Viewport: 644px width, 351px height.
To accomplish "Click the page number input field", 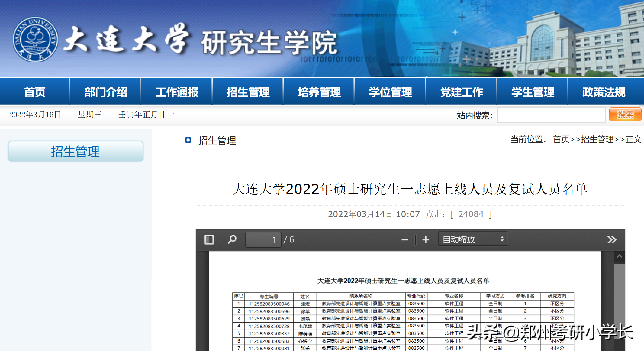I will click(x=263, y=239).
